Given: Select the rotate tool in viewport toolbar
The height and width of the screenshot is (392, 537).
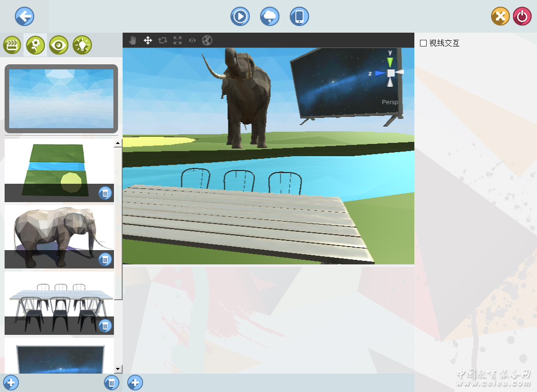Looking at the screenshot, I should 162,40.
